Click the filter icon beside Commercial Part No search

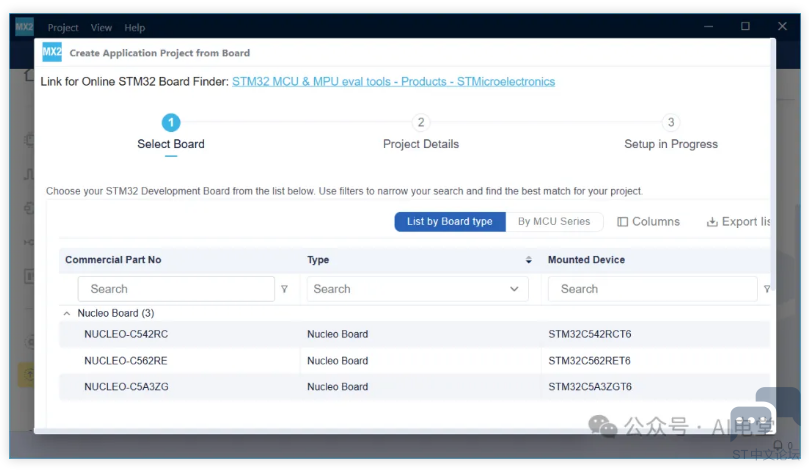click(284, 289)
